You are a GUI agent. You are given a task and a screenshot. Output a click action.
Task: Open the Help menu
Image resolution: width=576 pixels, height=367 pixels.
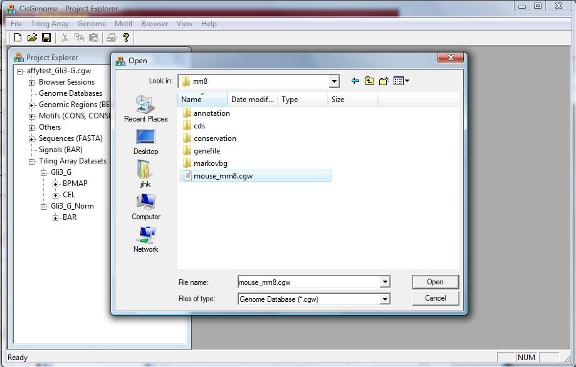(x=209, y=24)
